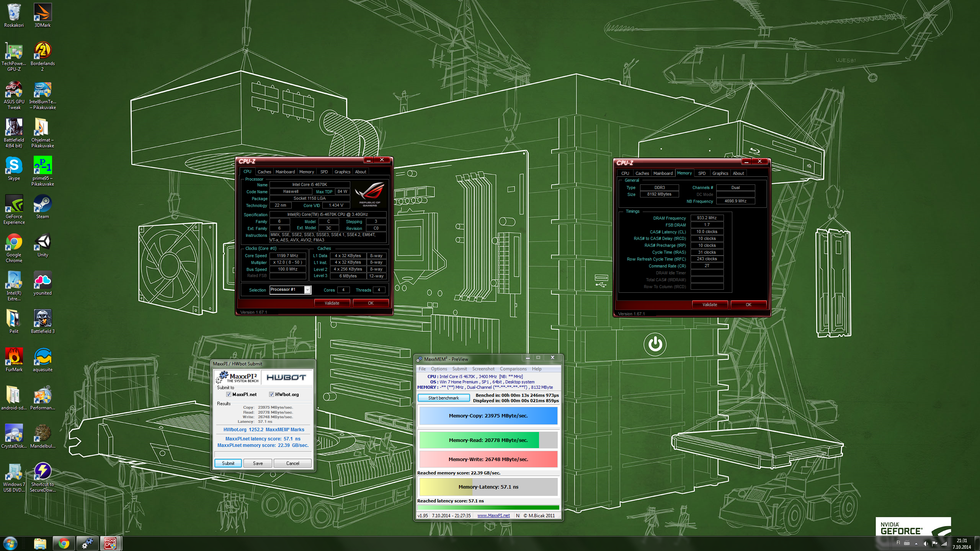
Task: Click the taskbar clock showing 21:31
Action: pyautogui.click(x=962, y=544)
